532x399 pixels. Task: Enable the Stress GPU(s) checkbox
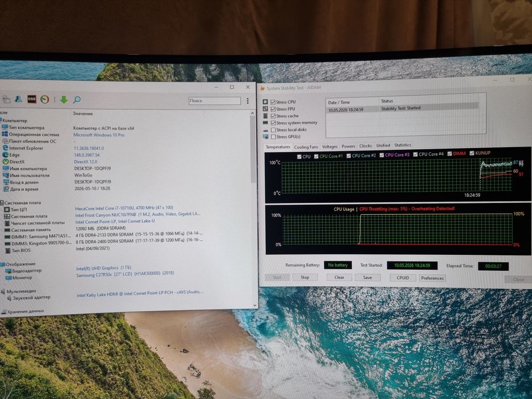(x=273, y=137)
